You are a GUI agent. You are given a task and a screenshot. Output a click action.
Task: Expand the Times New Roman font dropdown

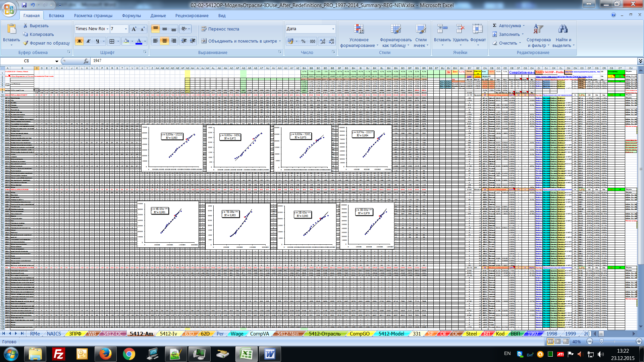click(x=107, y=29)
